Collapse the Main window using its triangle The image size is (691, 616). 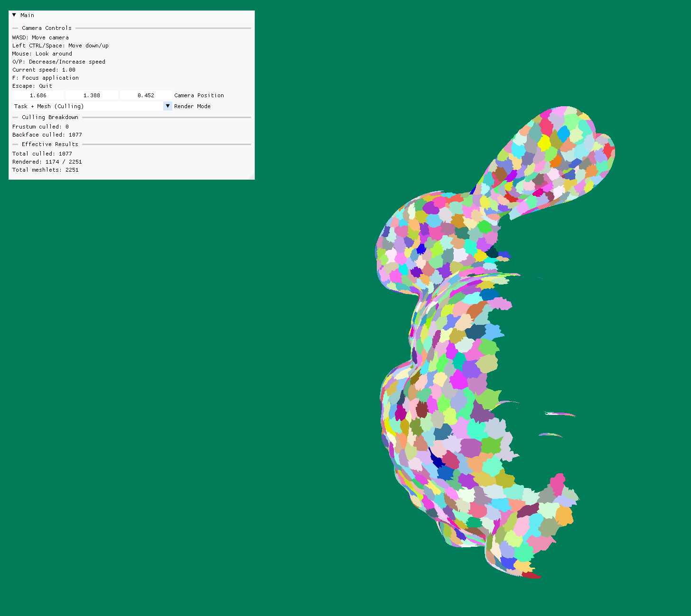(x=14, y=15)
